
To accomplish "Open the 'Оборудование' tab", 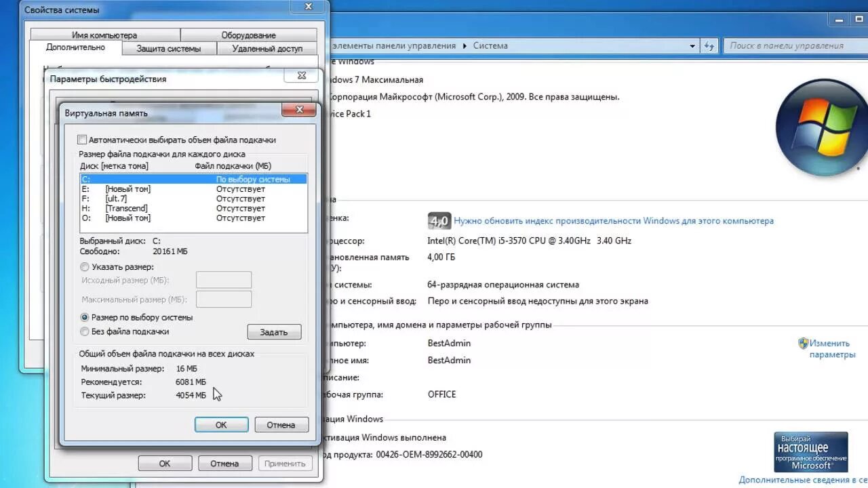I will click(x=248, y=35).
